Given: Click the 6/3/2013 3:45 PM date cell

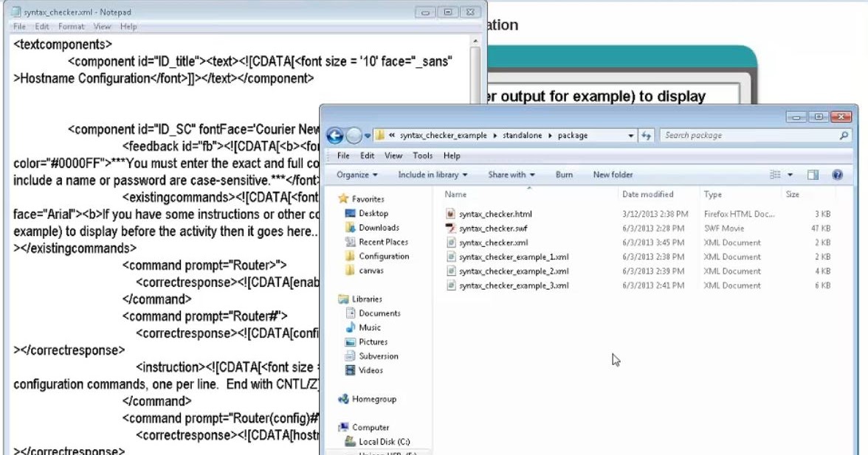Looking at the screenshot, I should pos(653,243).
